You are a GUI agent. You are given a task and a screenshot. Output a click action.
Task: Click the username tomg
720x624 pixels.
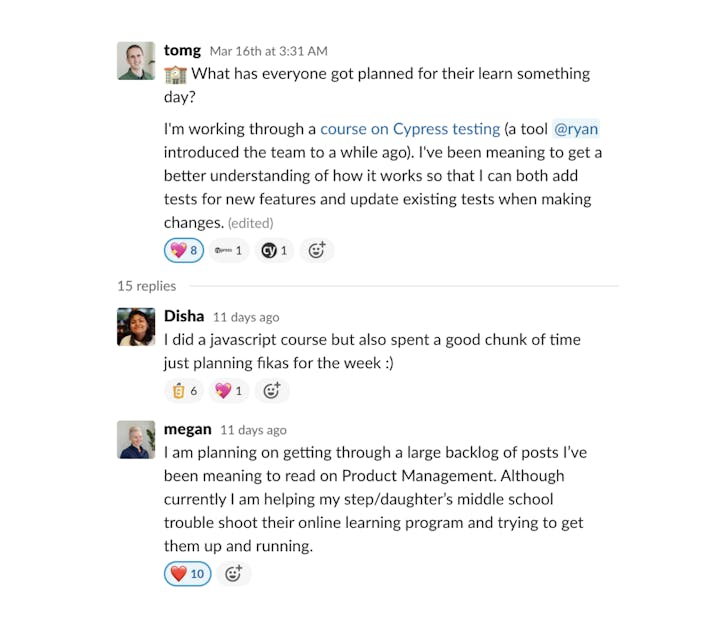pos(182,50)
